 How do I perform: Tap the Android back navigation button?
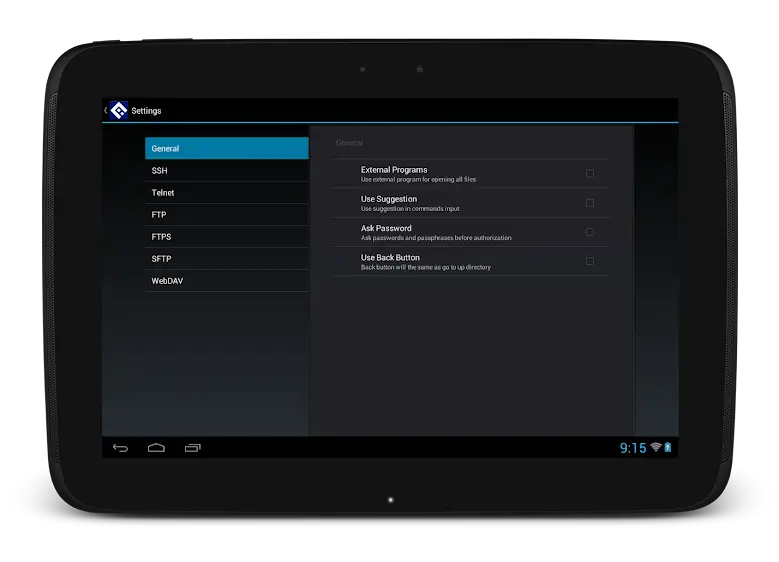120,448
